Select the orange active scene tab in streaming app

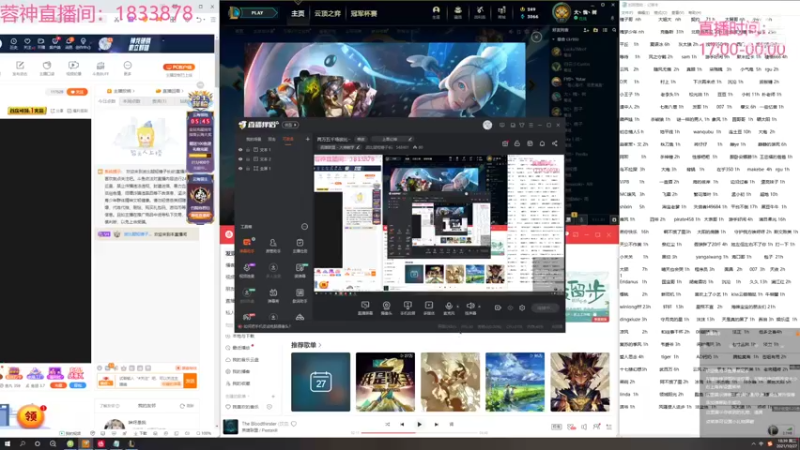[288, 139]
